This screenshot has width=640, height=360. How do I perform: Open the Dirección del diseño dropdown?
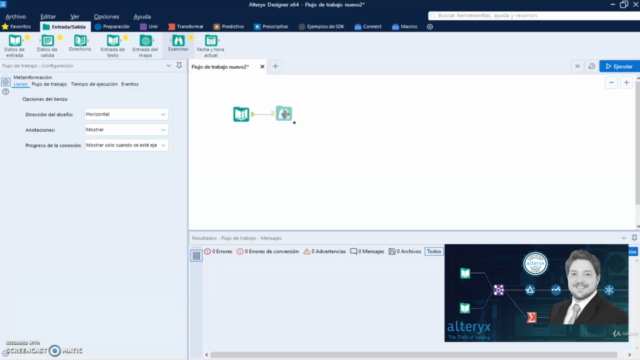click(126, 114)
